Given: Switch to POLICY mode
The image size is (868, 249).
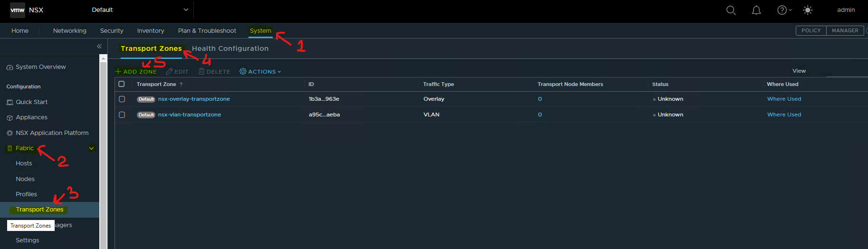Looking at the screenshot, I should pos(811,30).
